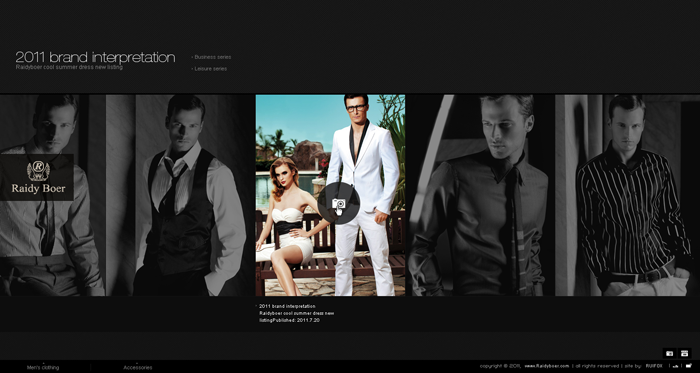Click the caption text with published date

click(x=296, y=313)
